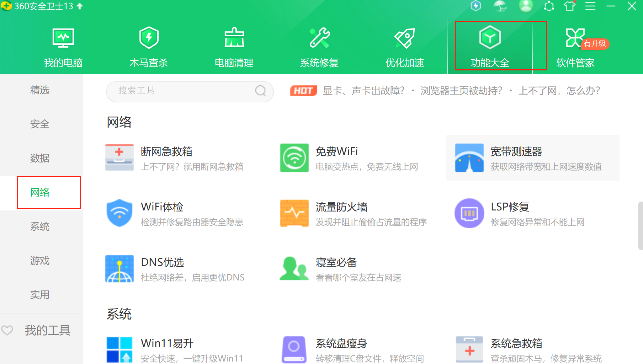Open the 免费WiFi tool icon
Image resolution: width=643 pixels, height=364 pixels.
point(294,158)
